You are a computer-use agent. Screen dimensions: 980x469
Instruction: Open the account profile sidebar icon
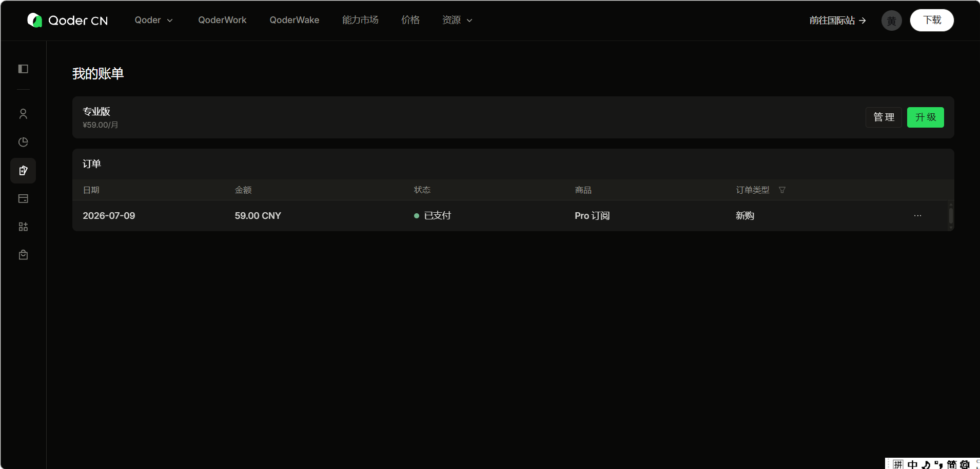point(23,114)
